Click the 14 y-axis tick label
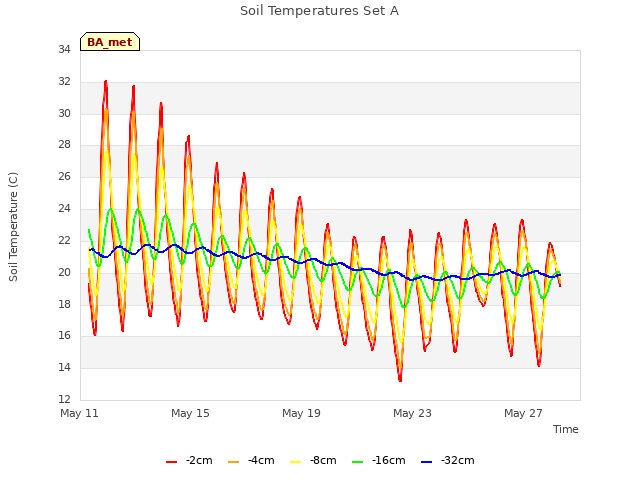The width and height of the screenshot is (640, 480). click(64, 367)
